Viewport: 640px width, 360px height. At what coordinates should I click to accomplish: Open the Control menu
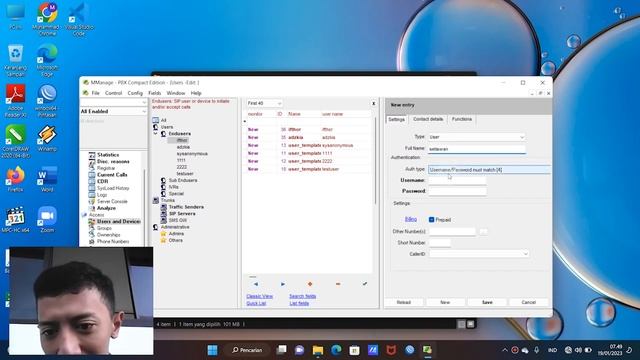[x=113, y=93]
